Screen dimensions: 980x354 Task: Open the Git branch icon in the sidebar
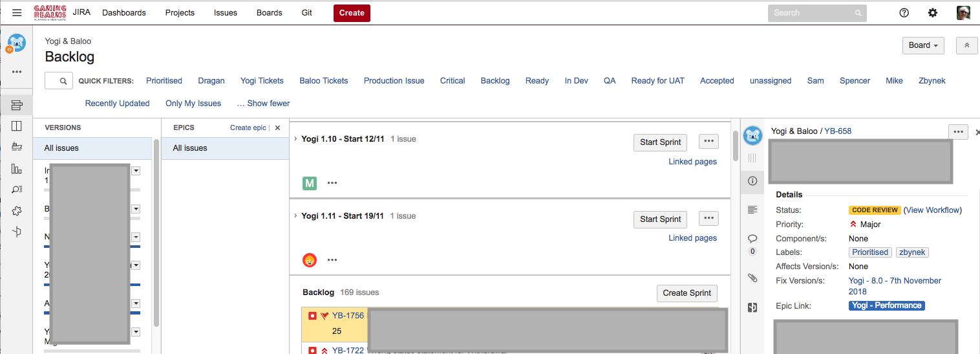point(17,232)
